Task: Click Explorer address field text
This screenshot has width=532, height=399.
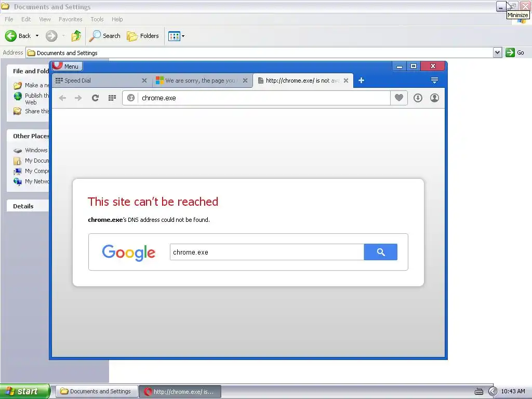Action: click(x=67, y=53)
